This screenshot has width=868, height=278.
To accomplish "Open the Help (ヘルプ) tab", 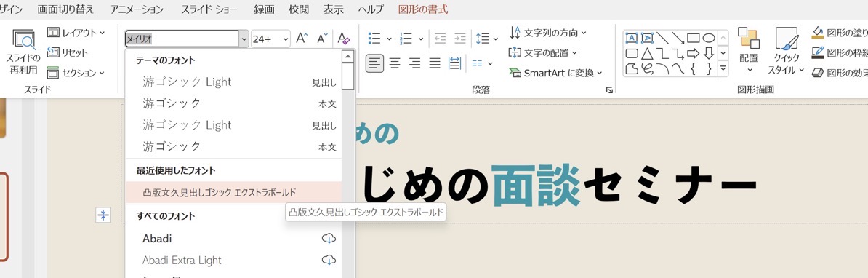I will [370, 9].
